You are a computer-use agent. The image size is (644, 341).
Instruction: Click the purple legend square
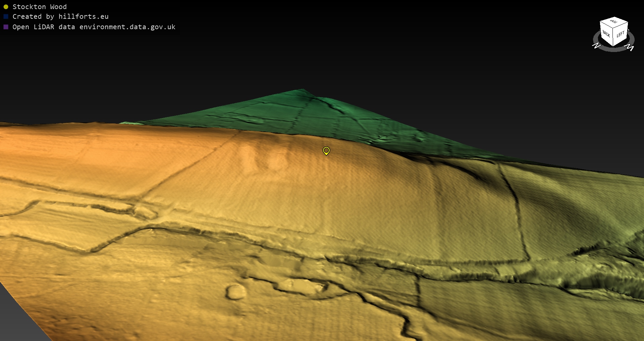(6, 27)
